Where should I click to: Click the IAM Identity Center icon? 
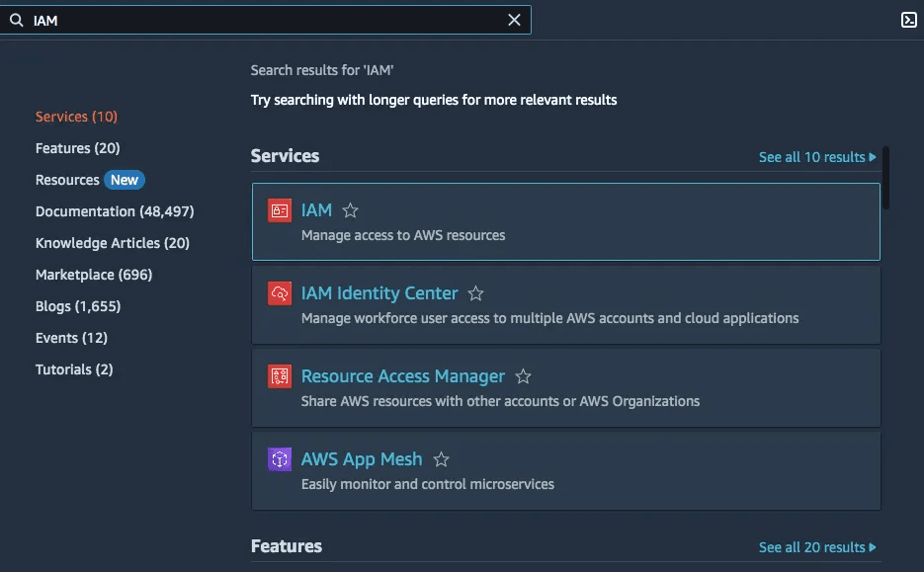click(x=280, y=293)
